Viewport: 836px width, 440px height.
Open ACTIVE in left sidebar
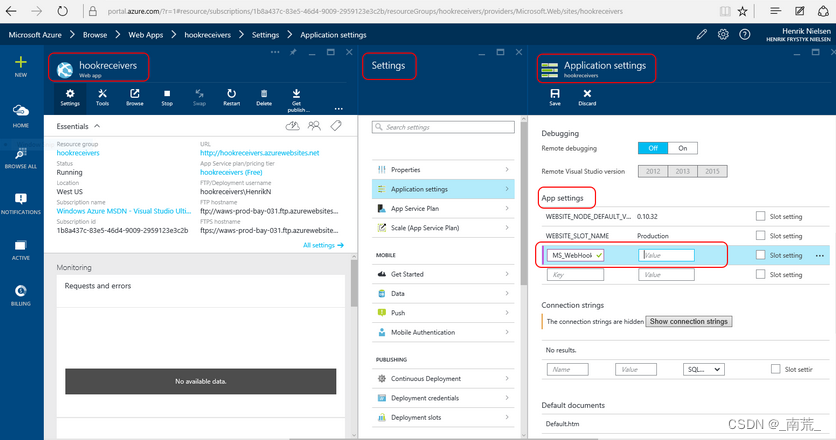(21, 250)
